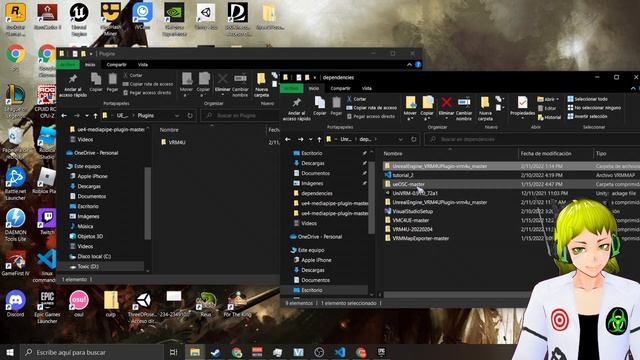Go up one level in Plugins window

[95, 116]
